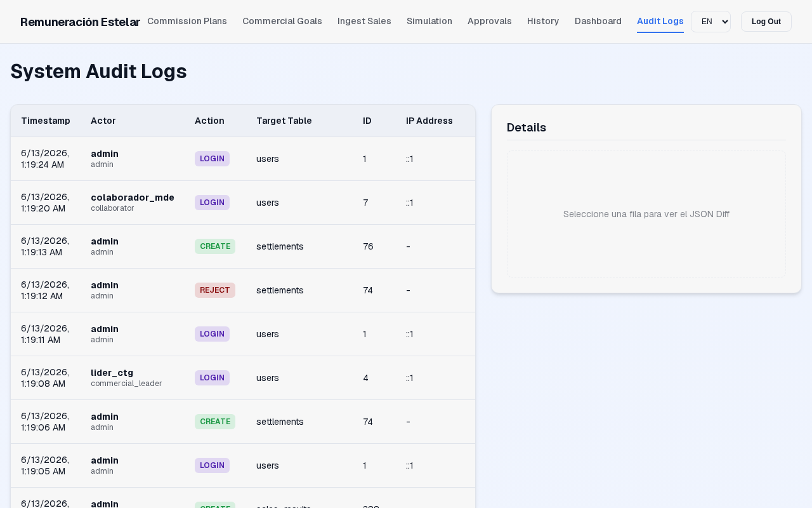The image size is (812, 508).
Task: Open the Simulation tab
Action: (429, 21)
